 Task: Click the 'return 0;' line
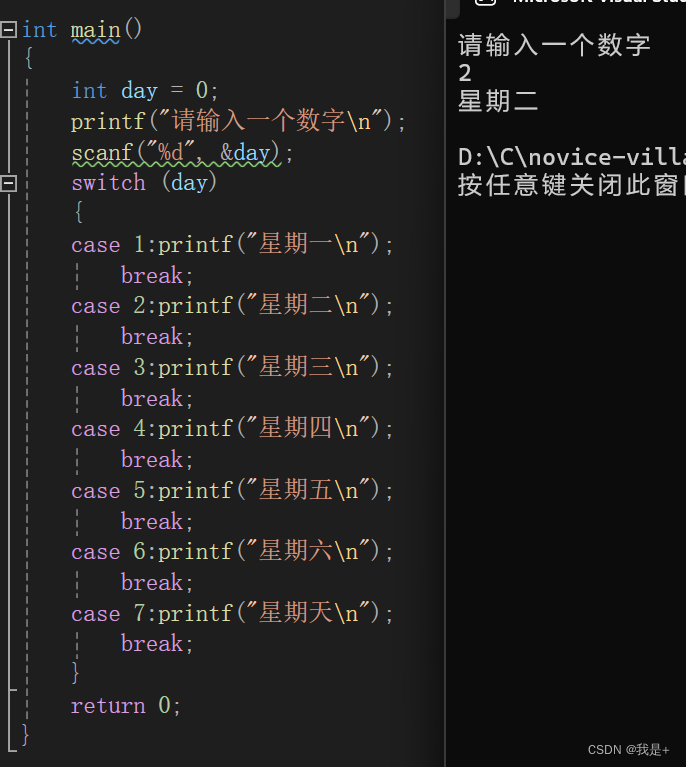126,705
